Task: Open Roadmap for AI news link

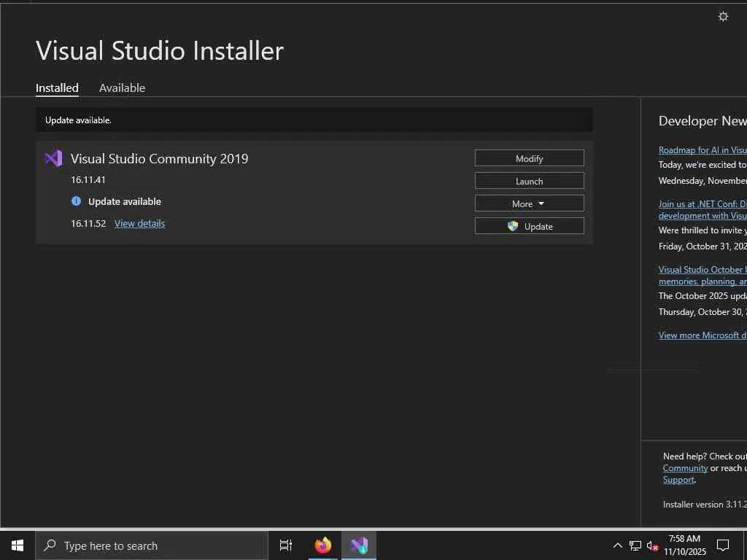Action: [703, 150]
